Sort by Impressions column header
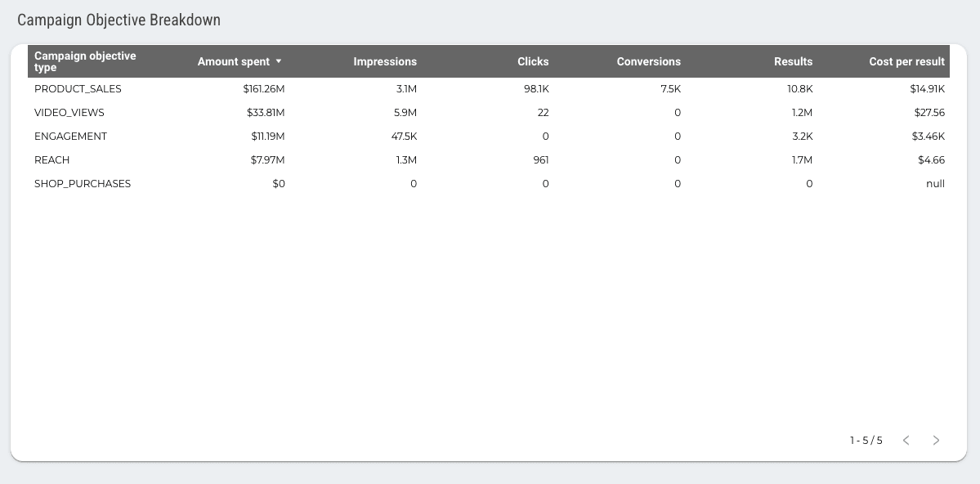The height and width of the screenshot is (484, 980). [385, 61]
